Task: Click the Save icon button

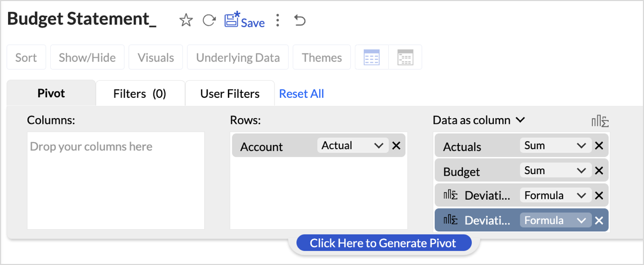Action: point(244,21)
